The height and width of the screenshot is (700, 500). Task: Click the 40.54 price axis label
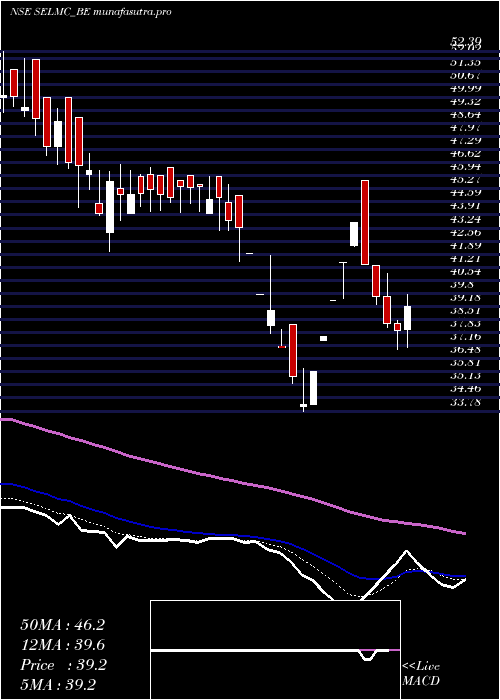click(464, 271)
